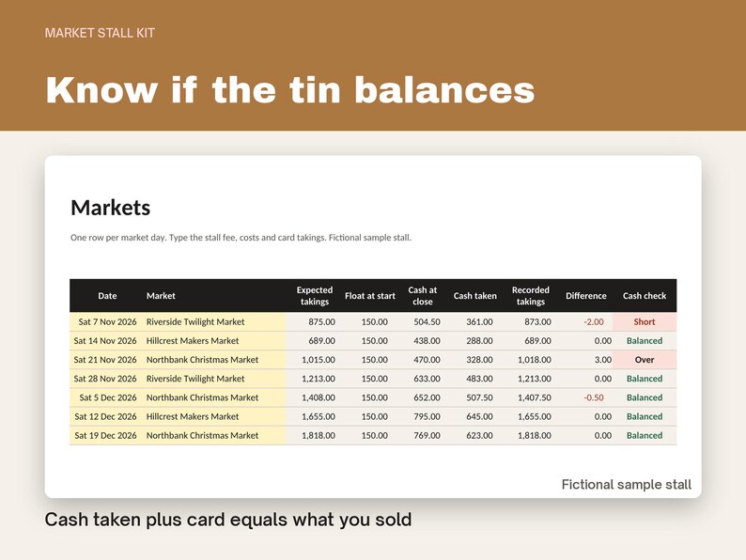Click 'Hillcrest Makers Market' in the 12 Dec row
The image size is (746, 560).
[x=193, y=417]
